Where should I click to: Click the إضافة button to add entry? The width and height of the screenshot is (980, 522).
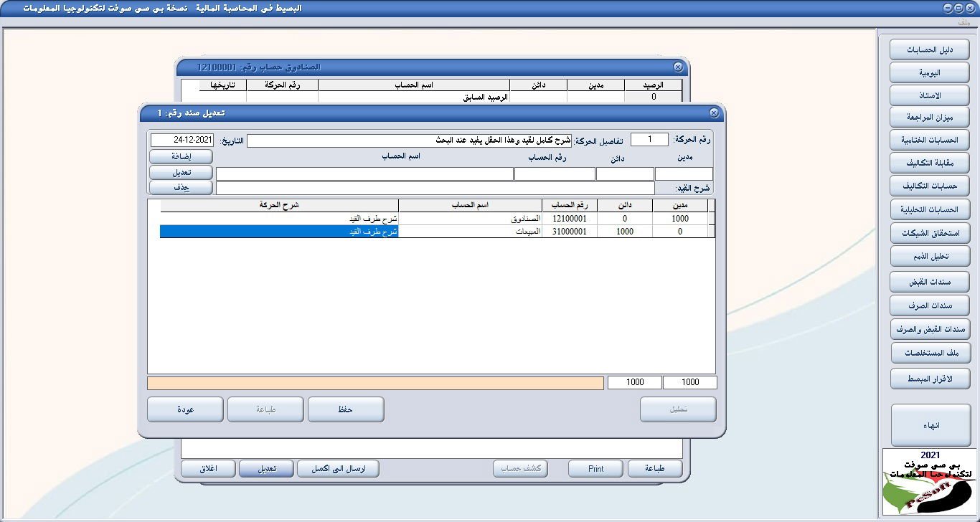pos(180,156)
